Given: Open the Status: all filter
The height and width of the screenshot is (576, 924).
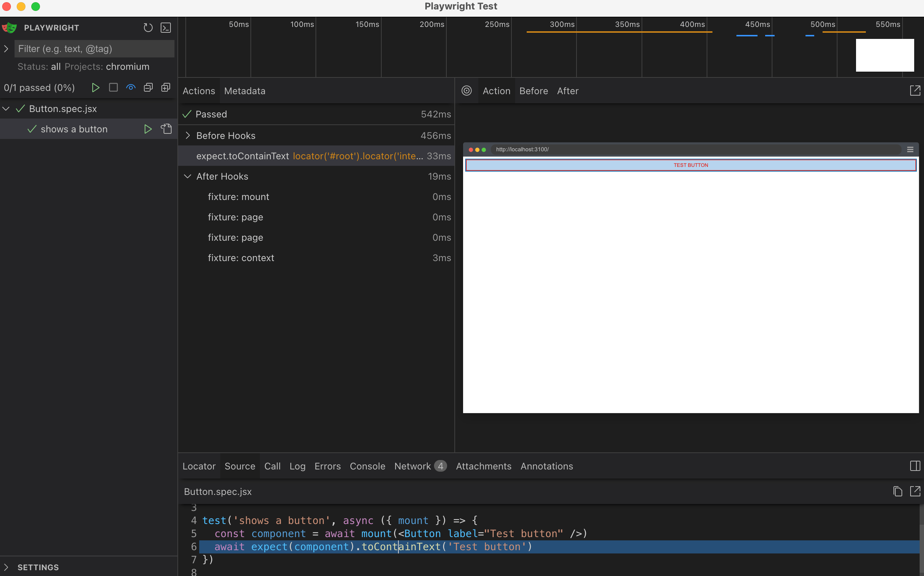Looking at the screenshot, I should [39, 67].
